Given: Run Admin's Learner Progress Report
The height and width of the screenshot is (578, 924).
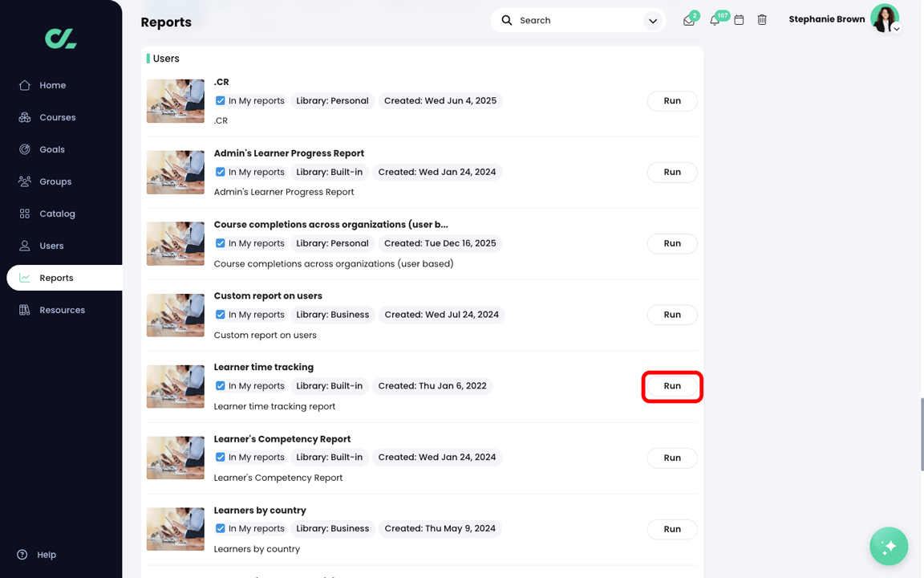Looking at the screenshot, I should tap(672, 173).
